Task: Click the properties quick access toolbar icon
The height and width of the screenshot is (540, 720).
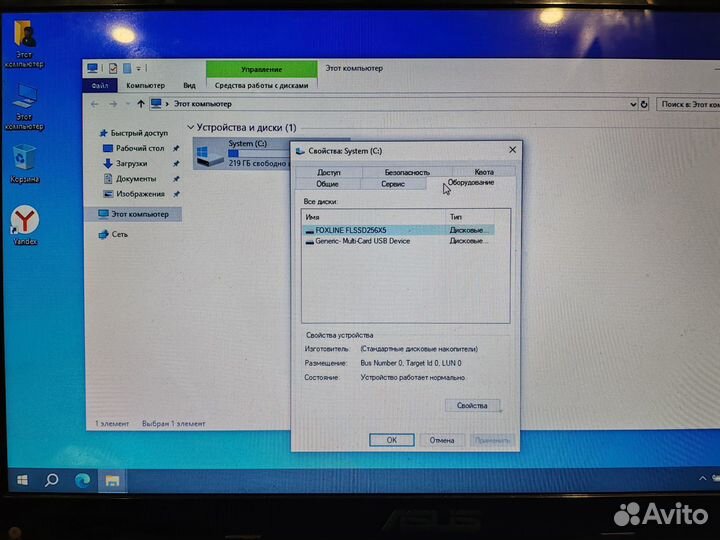Action: click(113, 68)
